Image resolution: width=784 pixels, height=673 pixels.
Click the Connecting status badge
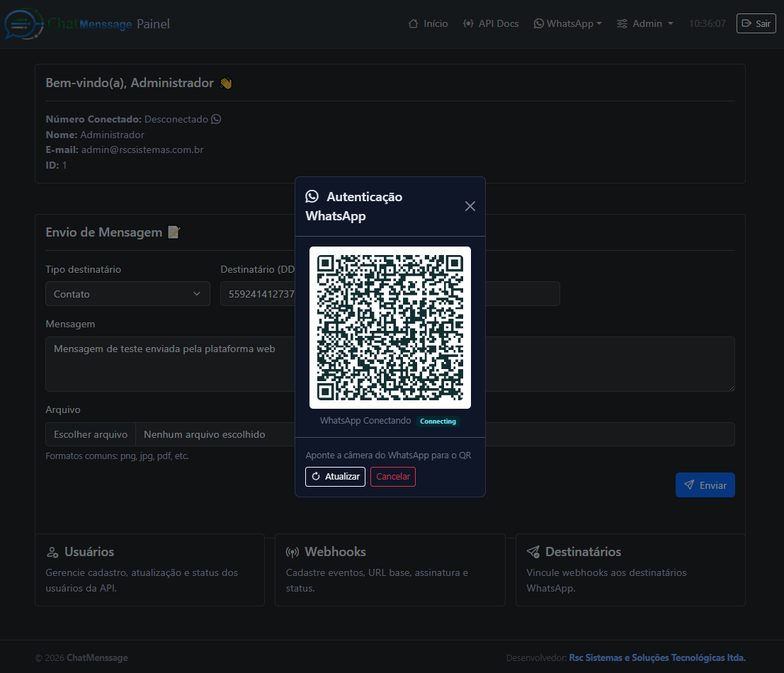coord(438,422)
